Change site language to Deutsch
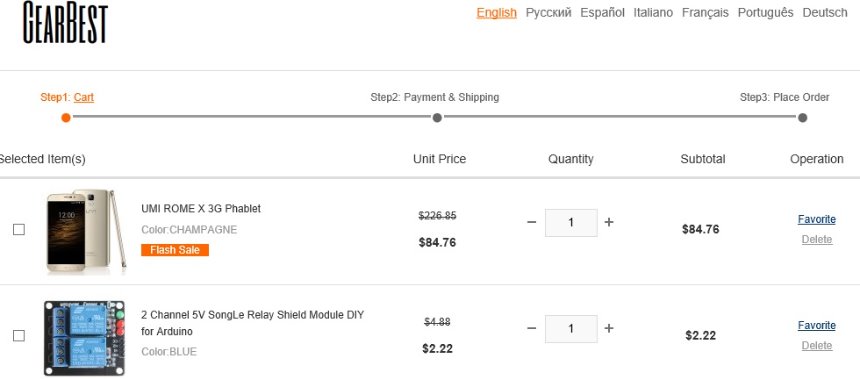Screen dimensions: 860x379 (825, 13)
